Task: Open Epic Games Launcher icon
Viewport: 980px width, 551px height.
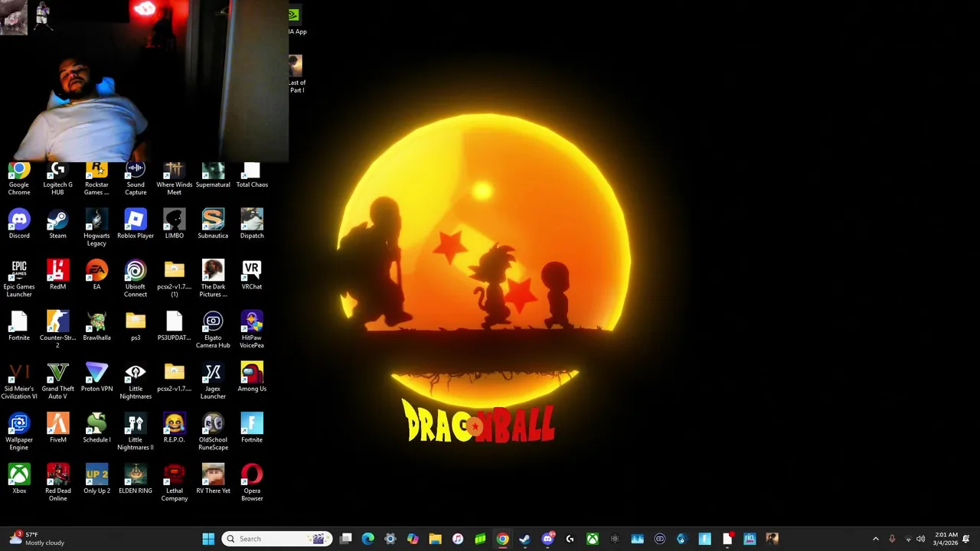Action: point(19,279)
